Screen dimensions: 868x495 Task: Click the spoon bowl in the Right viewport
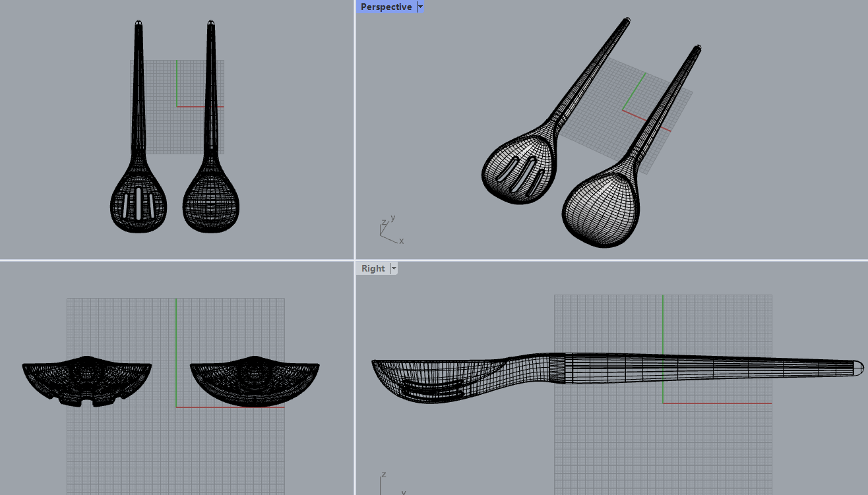point(435,380)
